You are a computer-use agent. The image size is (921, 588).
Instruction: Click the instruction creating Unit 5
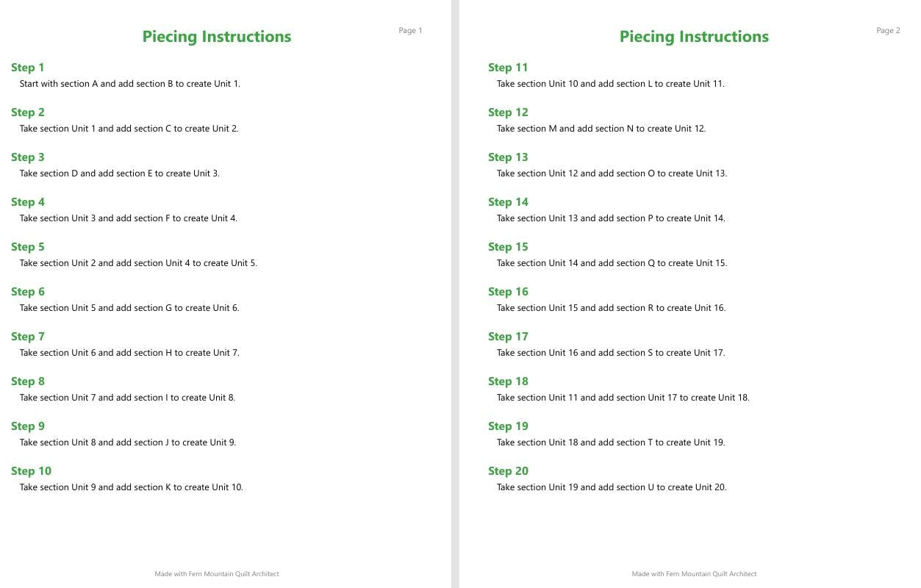click(x=138, y=263)
